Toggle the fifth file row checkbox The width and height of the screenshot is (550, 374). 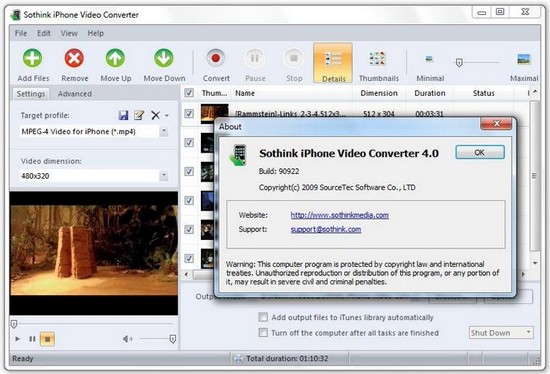click(x=189, y=229)
